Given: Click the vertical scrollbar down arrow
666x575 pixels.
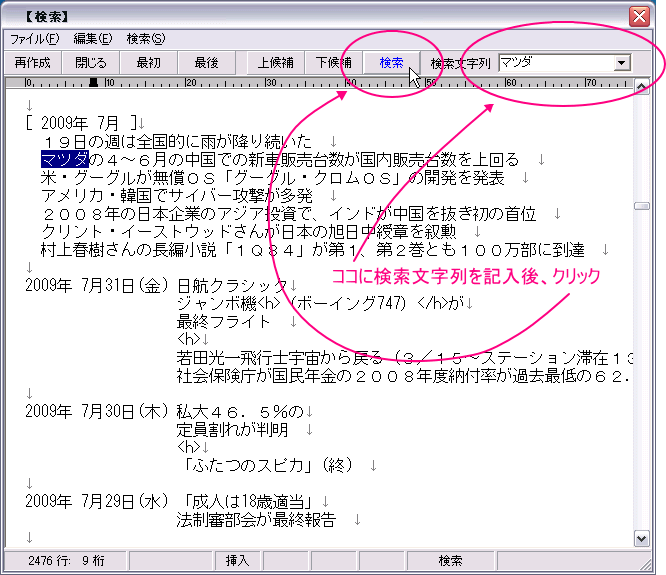Looking at the screenshot, I should click(642, 539).
